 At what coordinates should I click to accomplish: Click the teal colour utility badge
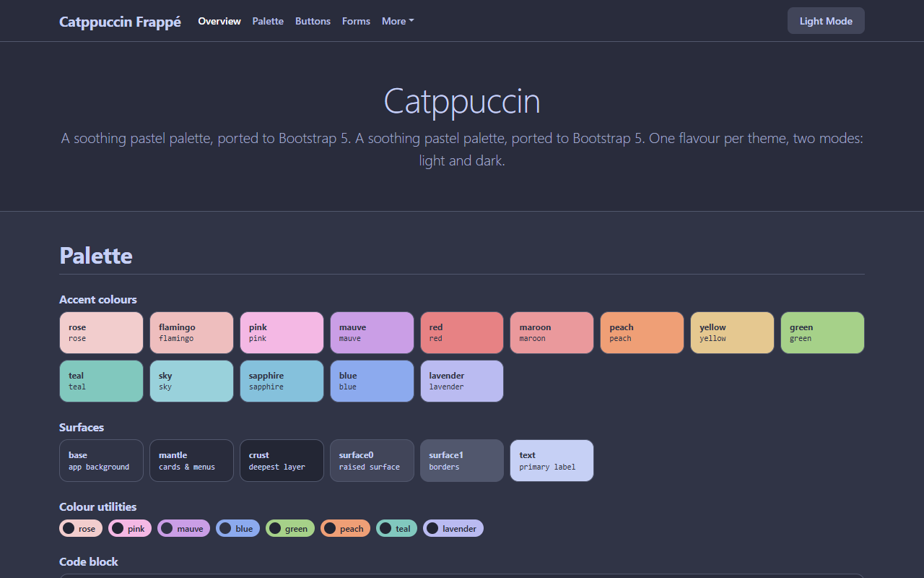(396, 529)
